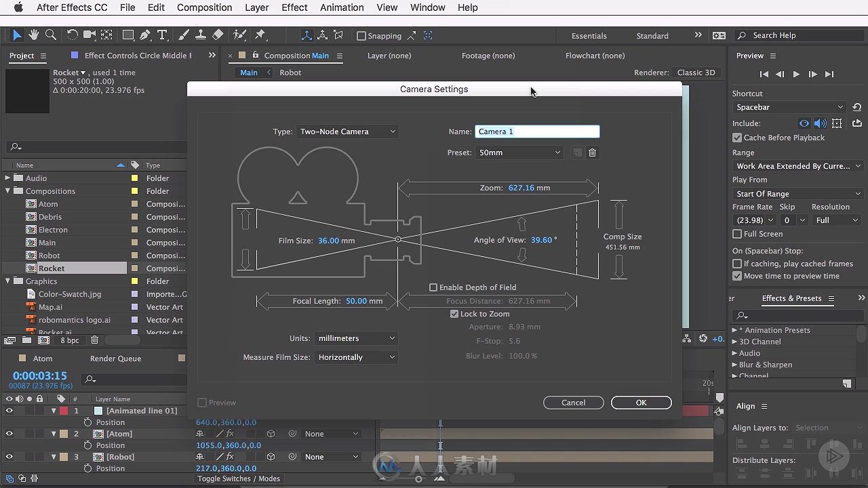Select the Hand tool
This screenshot has height=488, width=868.
point(34,35)
